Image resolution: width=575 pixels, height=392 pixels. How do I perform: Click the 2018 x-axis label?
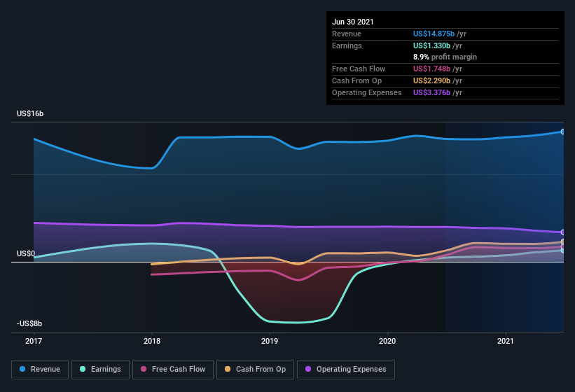point(152,341)
